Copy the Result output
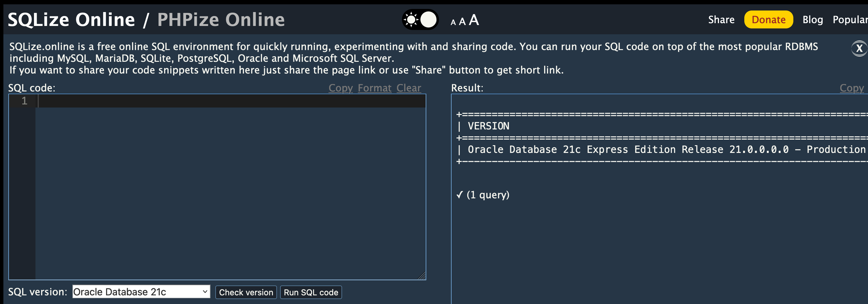Image resolution: width=868 pixels, height=304 pixels. click(851, 88)
